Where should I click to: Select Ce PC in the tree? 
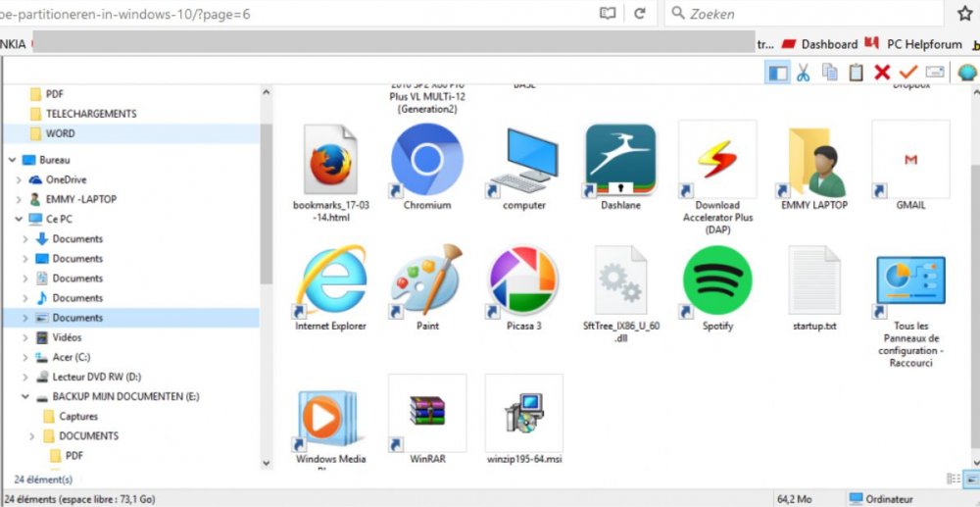pos(60,220)
